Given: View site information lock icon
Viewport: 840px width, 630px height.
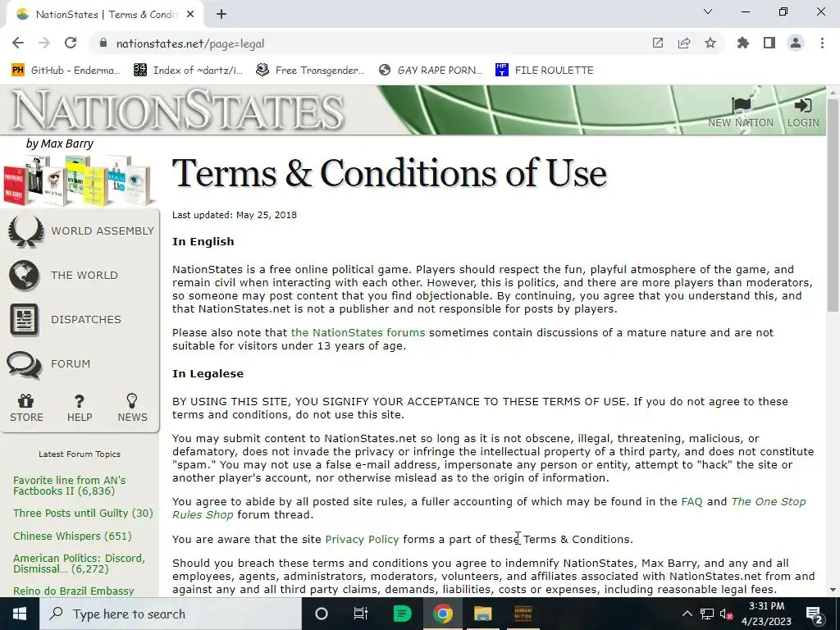Looking at the screenshot, I should [x=103, y=43].
